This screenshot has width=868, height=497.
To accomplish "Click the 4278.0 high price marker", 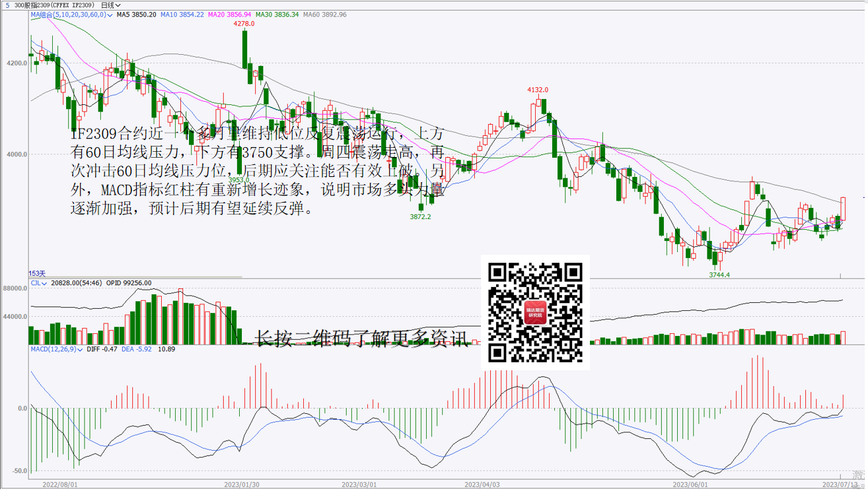I will 244,24.
